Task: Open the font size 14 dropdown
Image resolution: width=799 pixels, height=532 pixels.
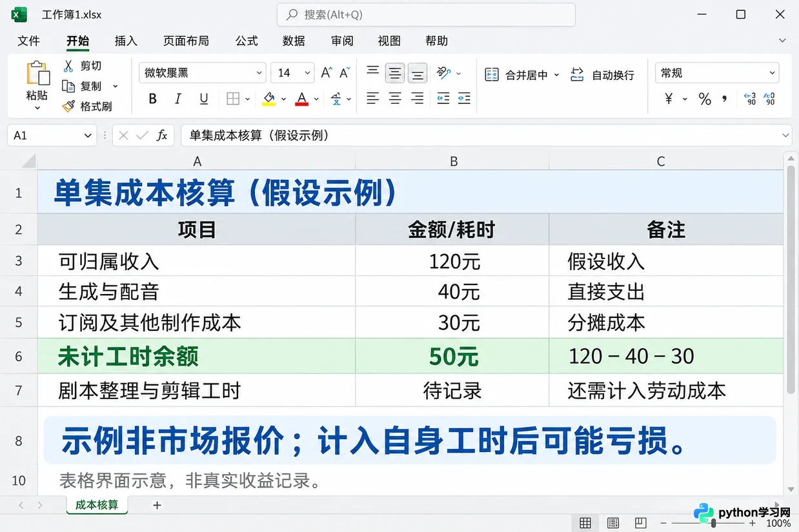Action: coord(307,73)
